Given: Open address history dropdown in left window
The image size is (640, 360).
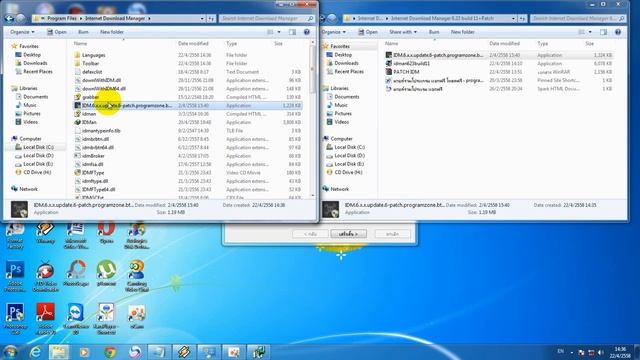Looking at the screenshot, I should click(x=202, y=18).
